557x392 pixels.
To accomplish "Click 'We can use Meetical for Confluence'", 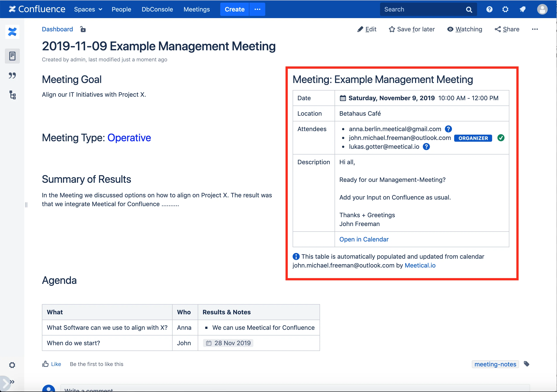I will [x=263, y=328].
